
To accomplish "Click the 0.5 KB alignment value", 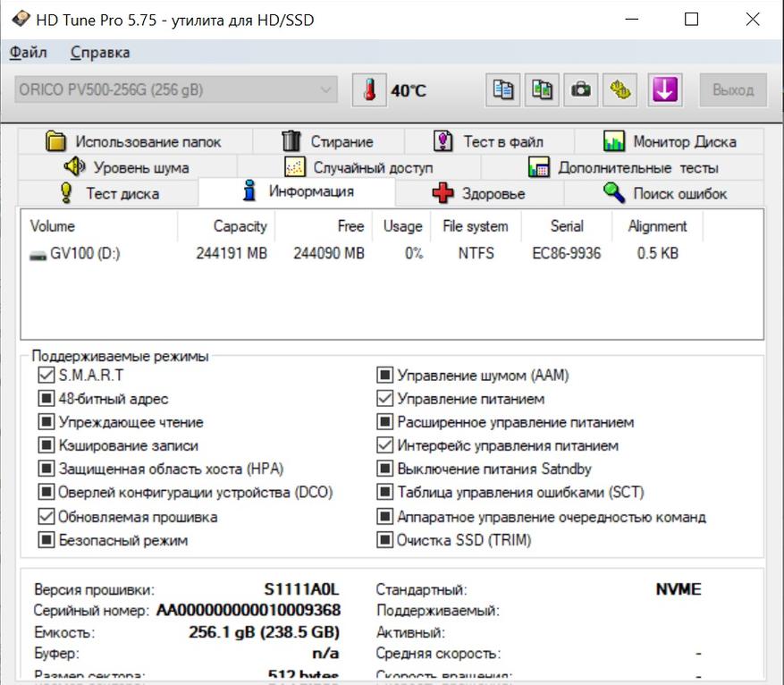I will [657, 253].
